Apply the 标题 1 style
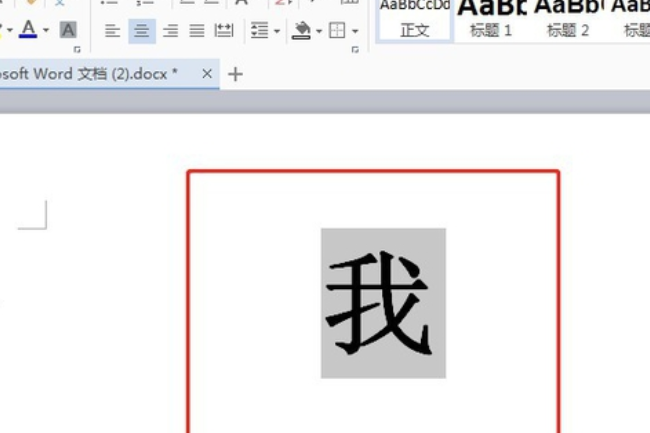The height and width of the screenshot is (433, 650). click(491, 20)
